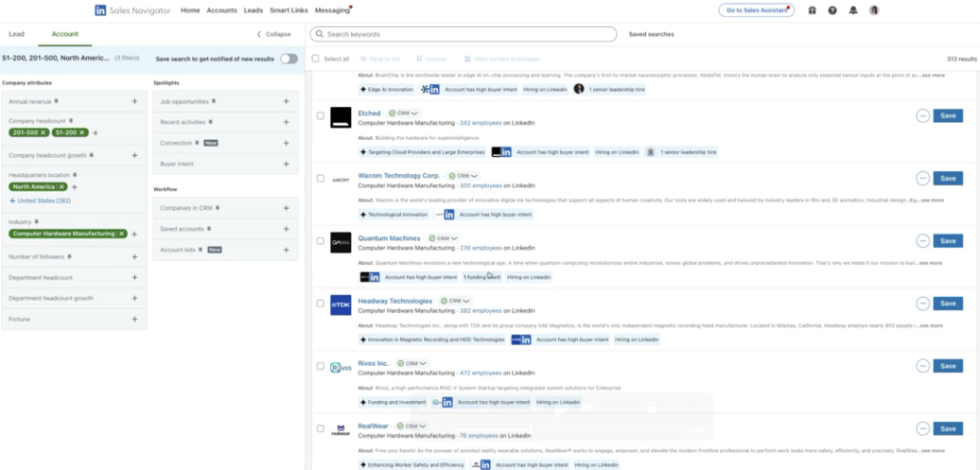Add a Company headcount growth filter plus icon
Image resolution: width=980 pixels, height=470 pixels.
134,155
